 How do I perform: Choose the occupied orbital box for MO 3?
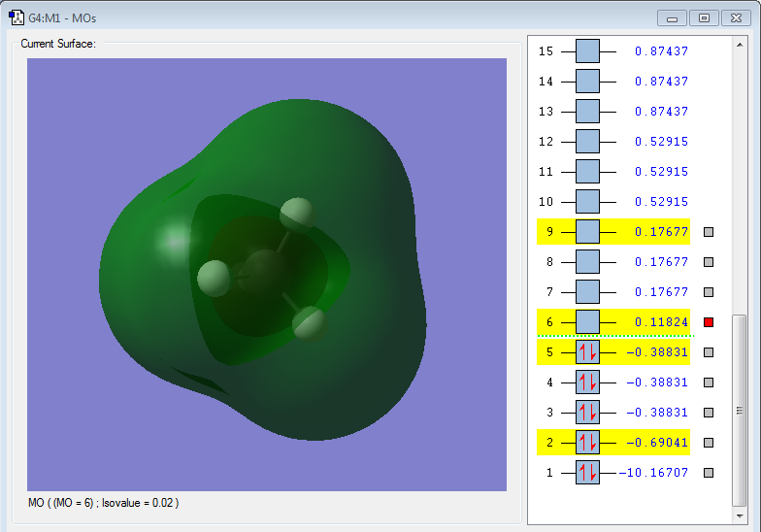pyautogui.click(x=587, y=413)
